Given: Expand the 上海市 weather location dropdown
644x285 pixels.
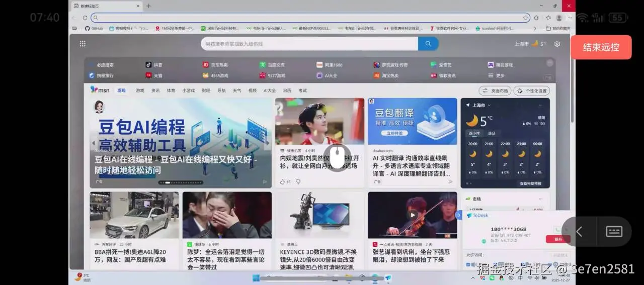Looking at the screenshot, I should click(x=489, y=106).
